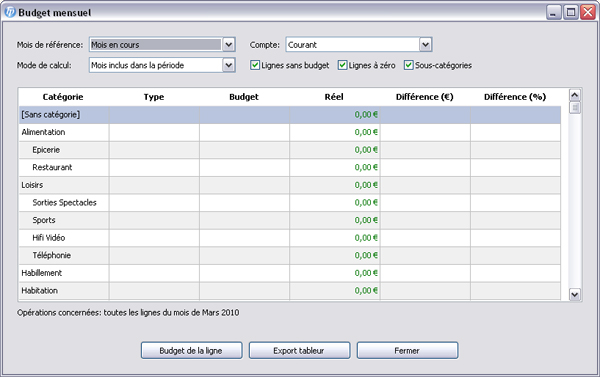Select the Hifi Vidéo row
Screen dimensions: 600x377
click(290, 238)
